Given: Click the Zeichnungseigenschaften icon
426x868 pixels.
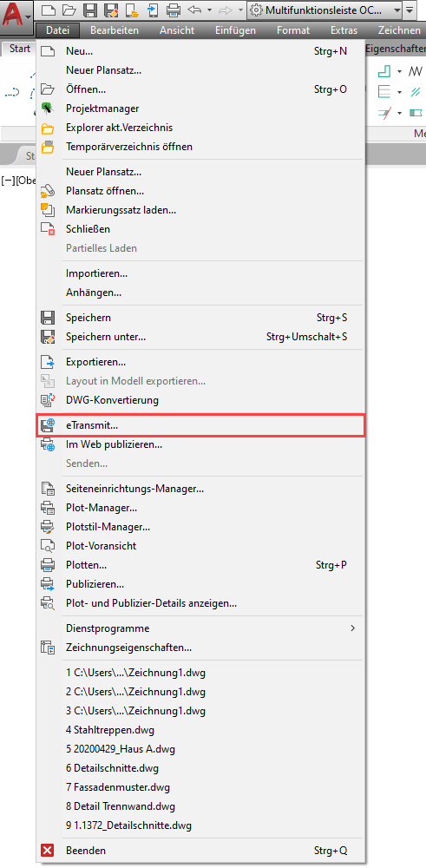Looking at the screenshot, I should pyautogui.click(x=48, y=648).
